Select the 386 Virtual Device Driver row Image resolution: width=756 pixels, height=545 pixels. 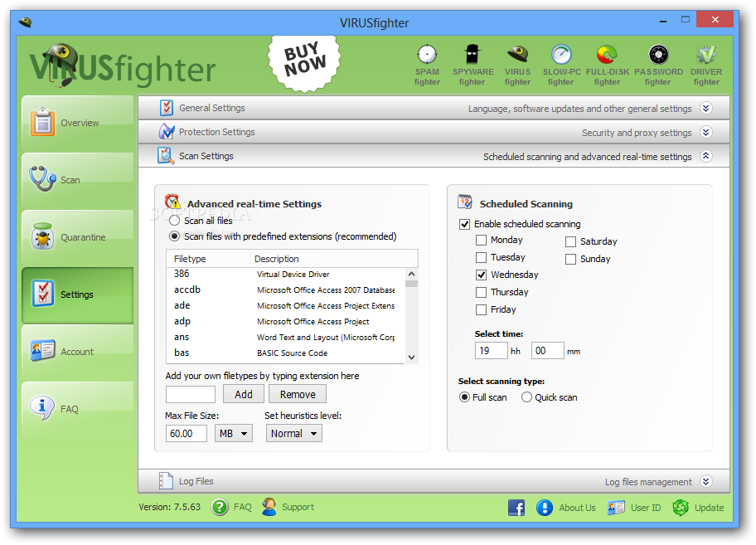[285, 274]
